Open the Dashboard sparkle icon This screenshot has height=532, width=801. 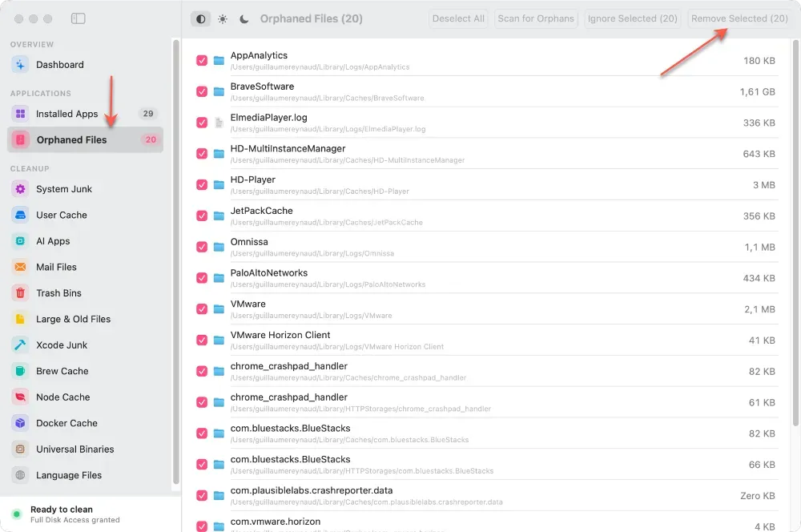click(20, 64)
